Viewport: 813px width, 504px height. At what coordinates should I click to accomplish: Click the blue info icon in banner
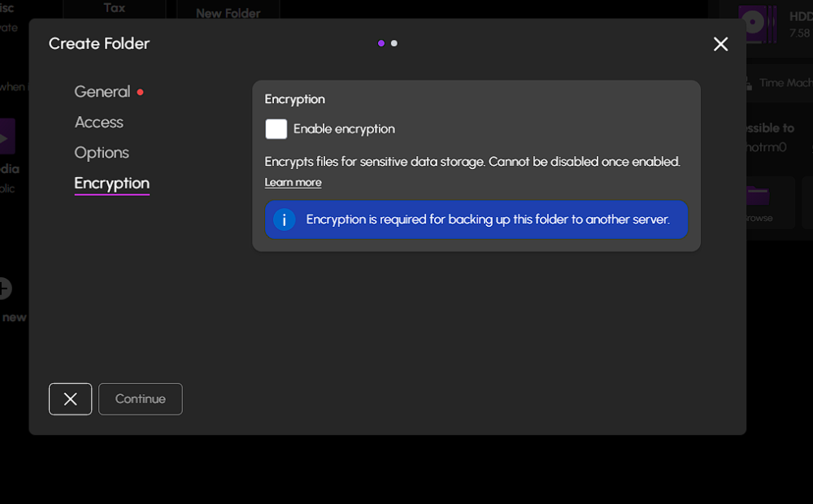click(284, 219)
